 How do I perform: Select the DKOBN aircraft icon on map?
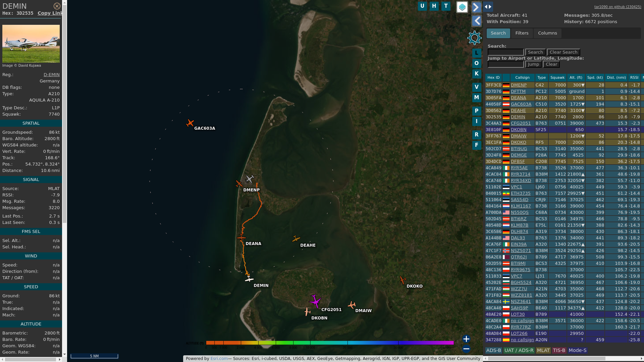[x=307, y=312]
